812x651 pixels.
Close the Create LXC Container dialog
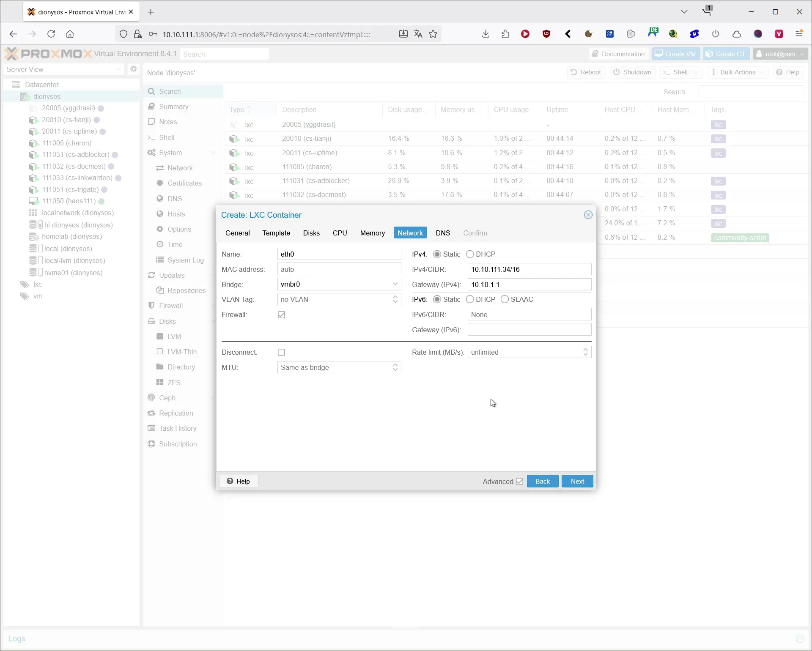click(x=588, y=215)
